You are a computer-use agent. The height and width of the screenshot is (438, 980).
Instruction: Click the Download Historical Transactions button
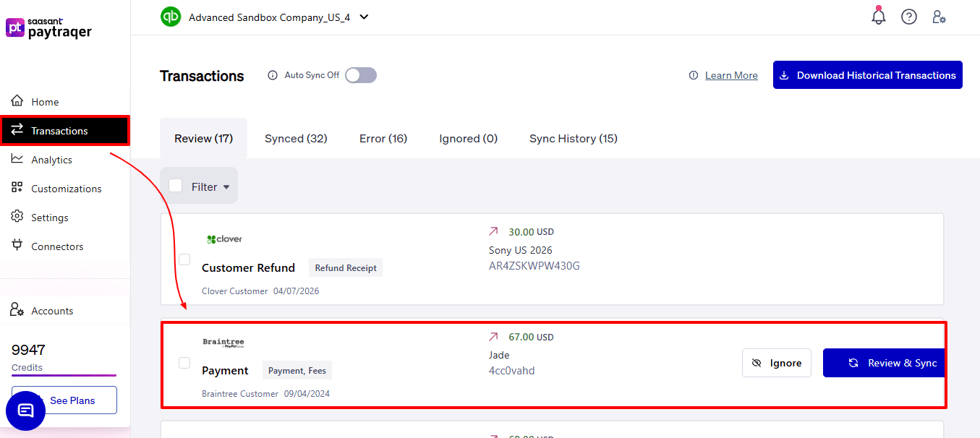point(867,75)
